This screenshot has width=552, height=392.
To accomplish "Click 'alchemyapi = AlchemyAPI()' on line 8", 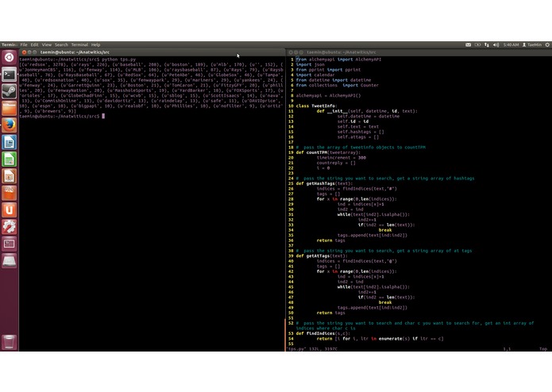I will point(329,96).
